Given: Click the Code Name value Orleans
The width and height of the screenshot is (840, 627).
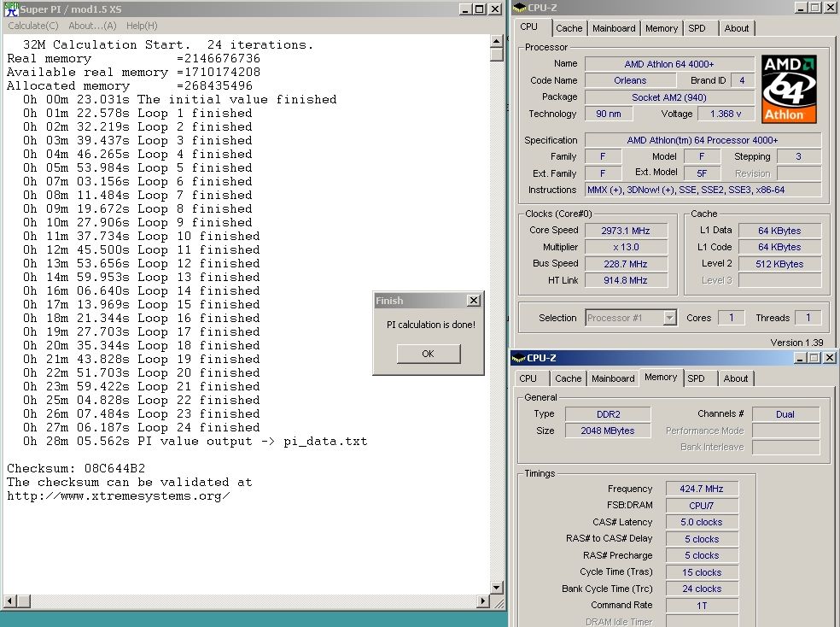Looking at the screenshot, I should coord(630,80).
